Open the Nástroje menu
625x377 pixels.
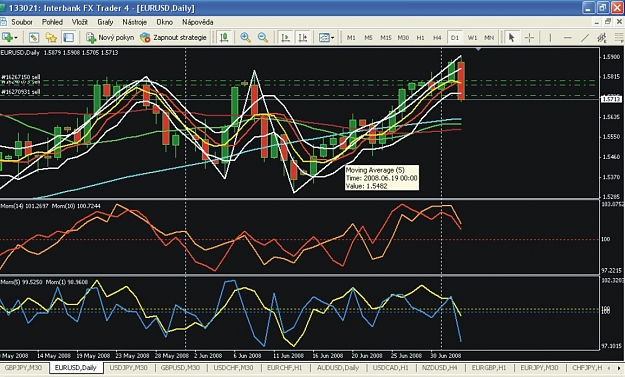click(134, 22)
